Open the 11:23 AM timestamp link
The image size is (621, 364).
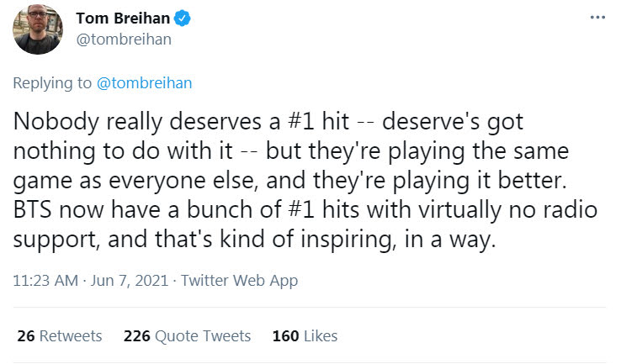coord(45,280)
